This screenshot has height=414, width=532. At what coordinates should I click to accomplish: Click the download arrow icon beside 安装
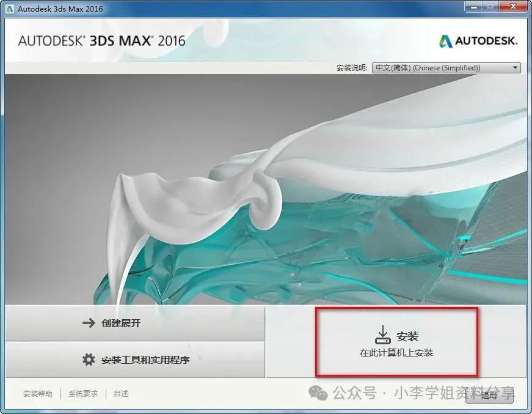[383, 335]
